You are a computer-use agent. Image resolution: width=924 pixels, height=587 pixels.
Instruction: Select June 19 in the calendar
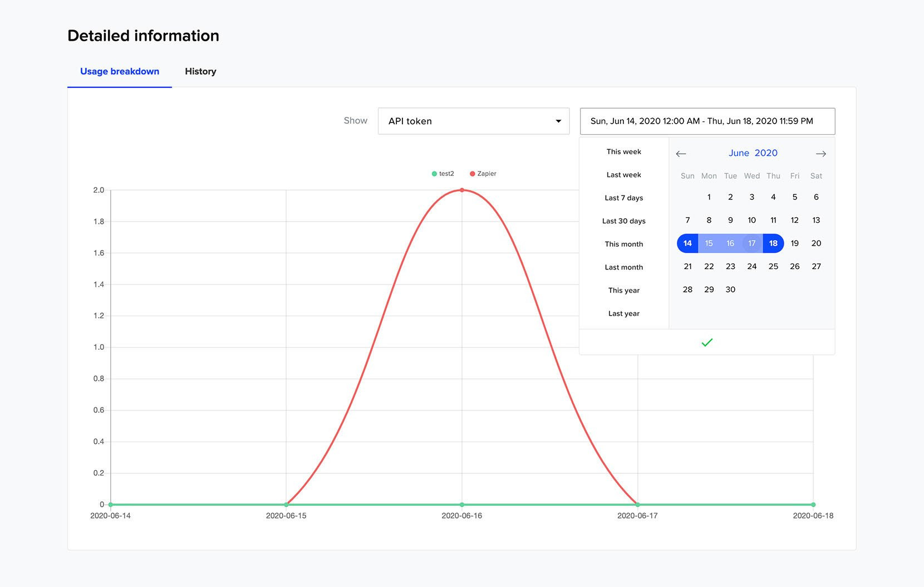pos(795,243)
